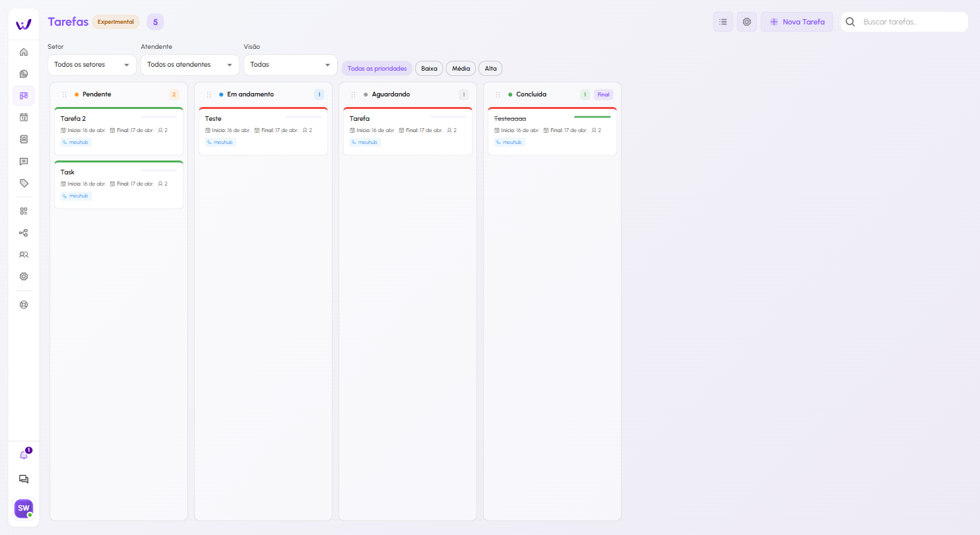Screen dimensions: 980x535
Task: Click the tag icon in the sidebar
Action: tap(24, 183)
